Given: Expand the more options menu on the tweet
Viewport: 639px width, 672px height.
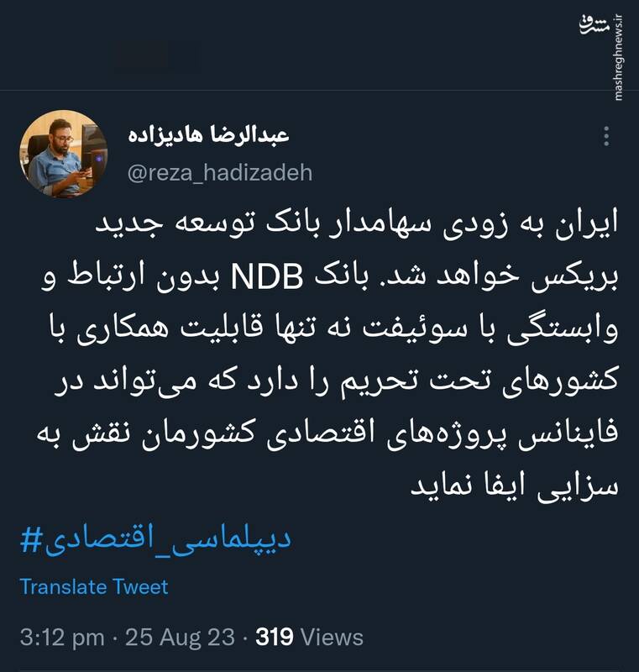Looking at the screenshot, I should click(608, 134).
